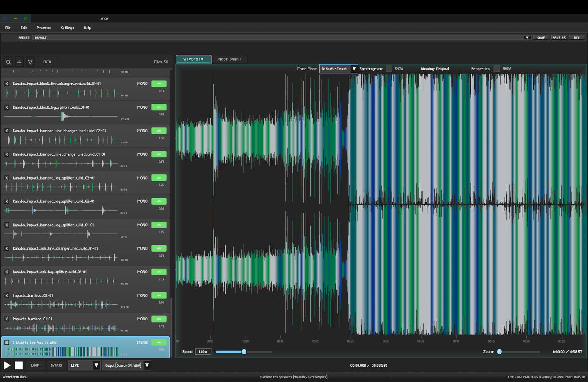The image size is (588, 382).
Task: Click the SAVE AS preset button
Action: pyautogui.click(x=558, y=38)
